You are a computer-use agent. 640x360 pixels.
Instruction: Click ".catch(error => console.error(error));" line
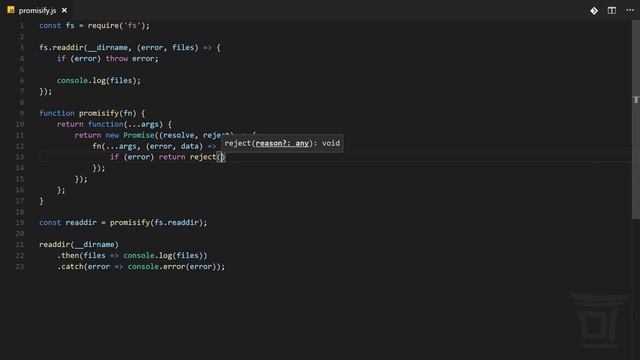click(141, 267)
